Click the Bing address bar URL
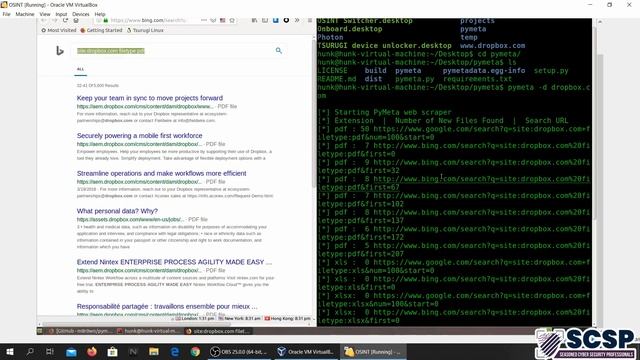The height and width of the screenshot is (360, 640). pyautogui.click(x=149, y=20)
